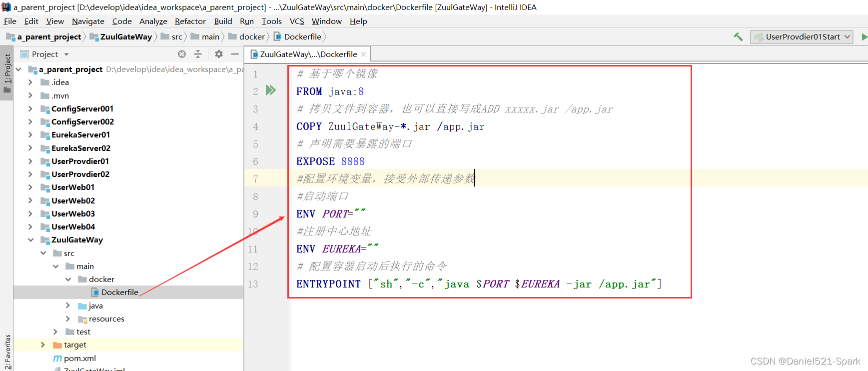Click the locate/scroll from source target icon

182,54
